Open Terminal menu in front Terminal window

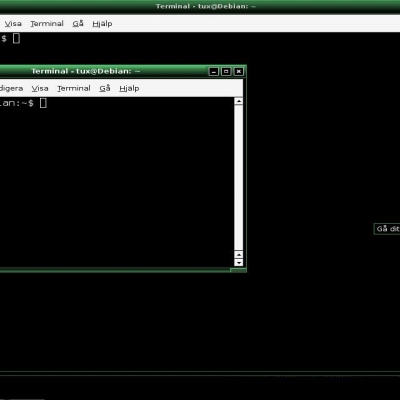tap(74, 88)
